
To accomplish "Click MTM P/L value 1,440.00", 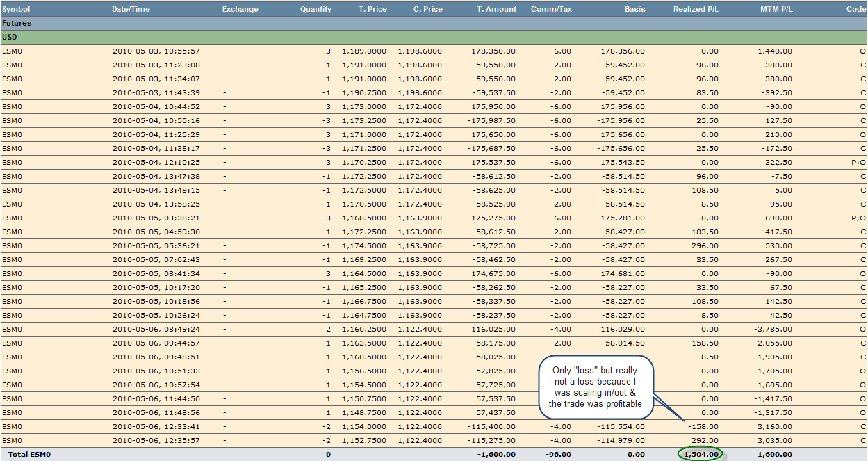I will tap(775, 51).
